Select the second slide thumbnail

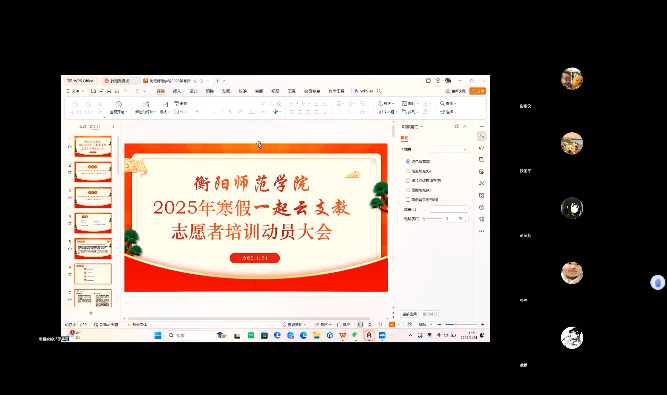93,171
